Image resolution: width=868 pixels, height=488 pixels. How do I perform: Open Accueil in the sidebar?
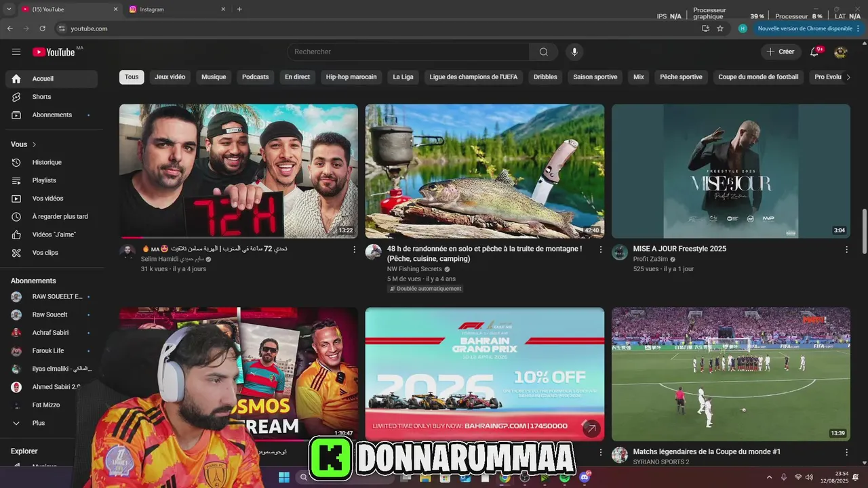coord(52,79)
